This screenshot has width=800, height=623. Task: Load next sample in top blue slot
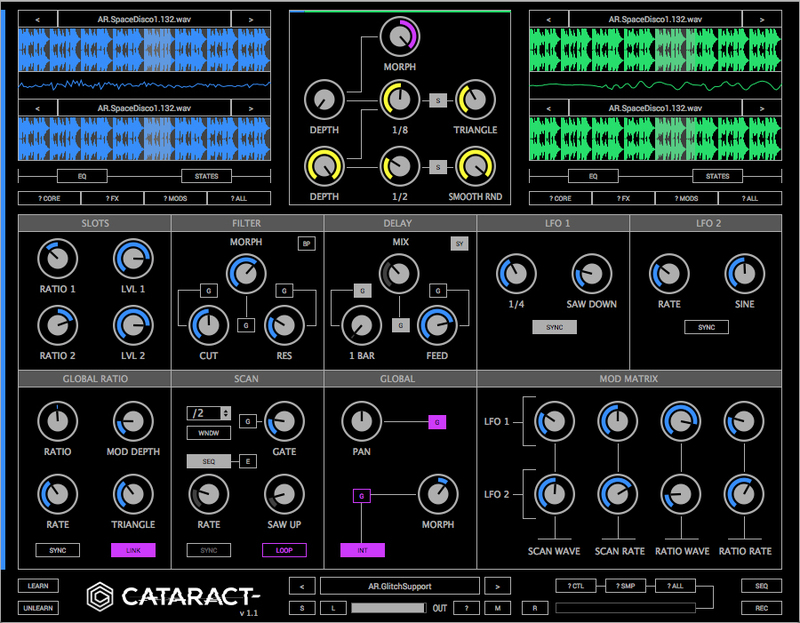pyautogui.click(x=251, y=19)
